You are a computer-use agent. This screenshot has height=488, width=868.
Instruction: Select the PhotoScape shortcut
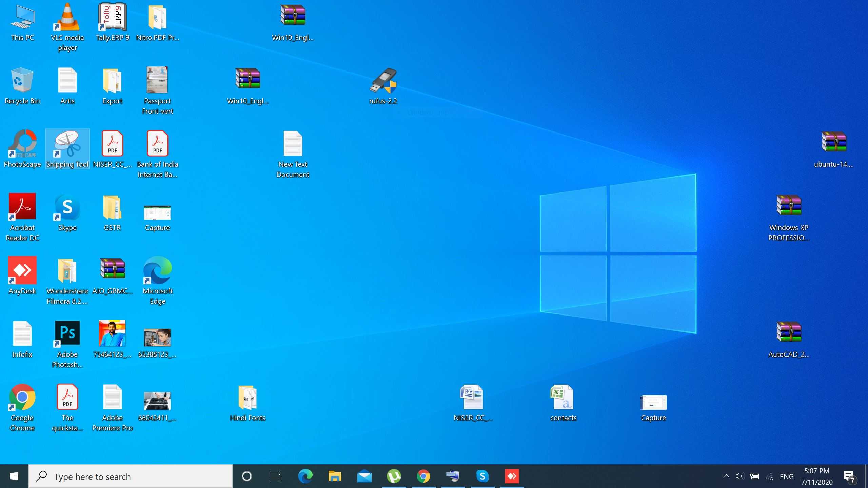pos(22,149)
